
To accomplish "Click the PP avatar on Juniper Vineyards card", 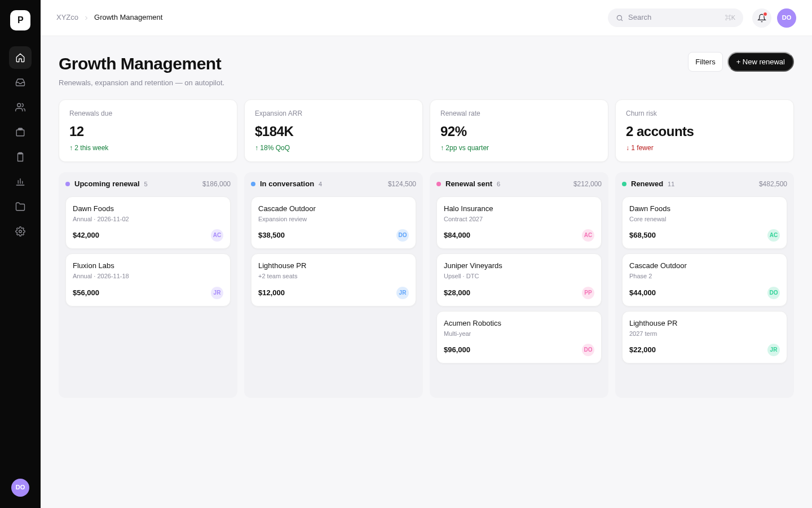I will (x=588, y=293).
